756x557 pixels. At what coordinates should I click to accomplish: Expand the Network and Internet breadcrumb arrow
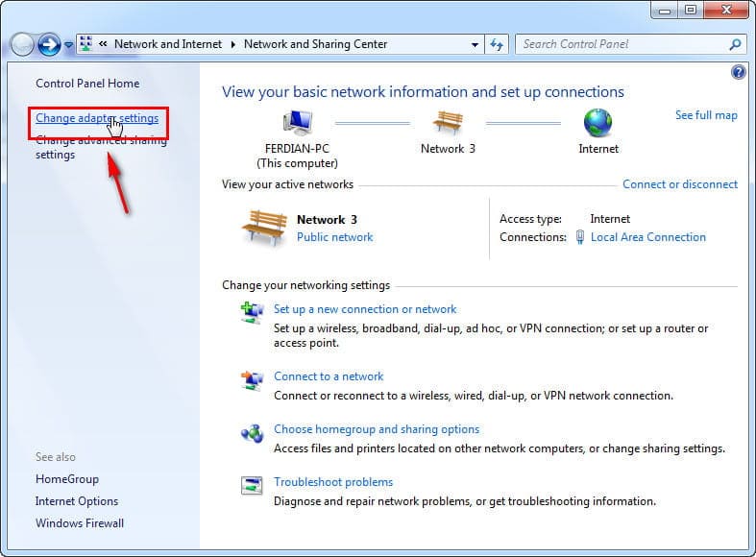click(231, 44)
